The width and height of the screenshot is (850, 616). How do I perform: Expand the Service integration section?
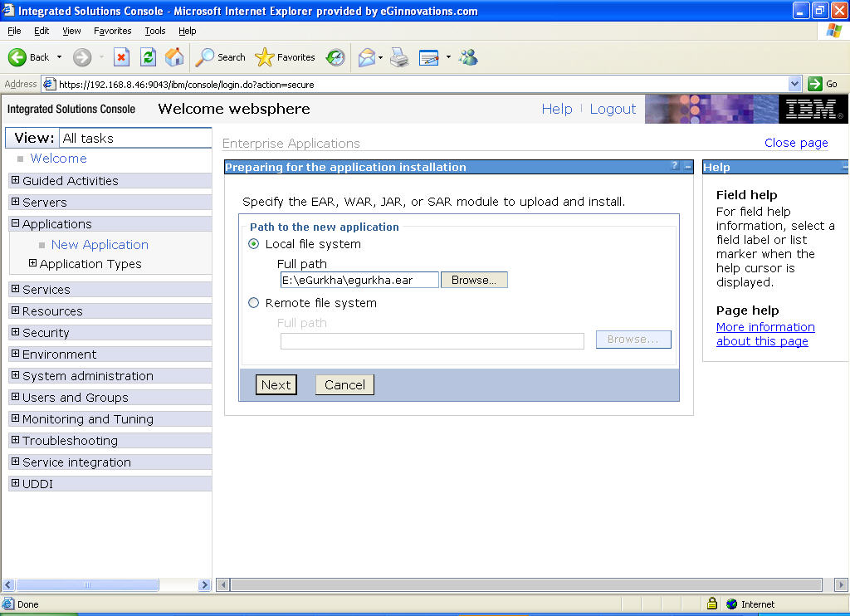pos(15,462)
